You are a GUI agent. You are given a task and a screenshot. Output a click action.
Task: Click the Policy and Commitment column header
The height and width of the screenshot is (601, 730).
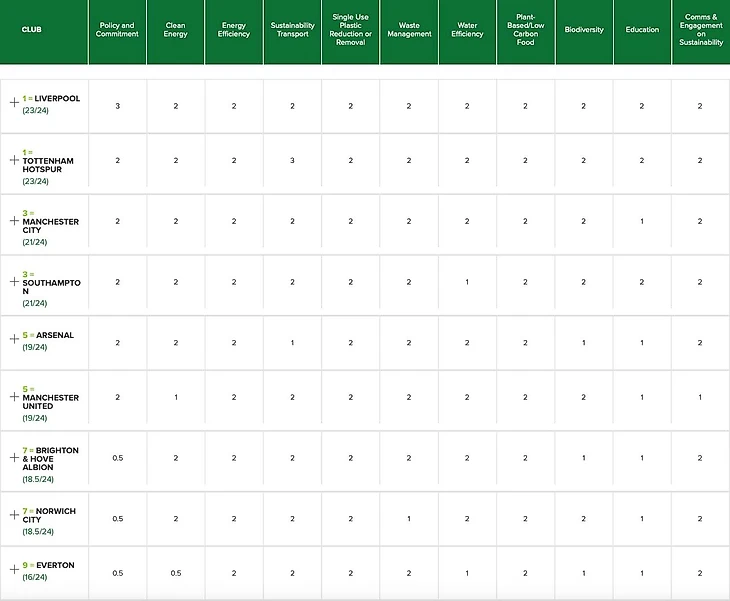[x=117, y=29]
